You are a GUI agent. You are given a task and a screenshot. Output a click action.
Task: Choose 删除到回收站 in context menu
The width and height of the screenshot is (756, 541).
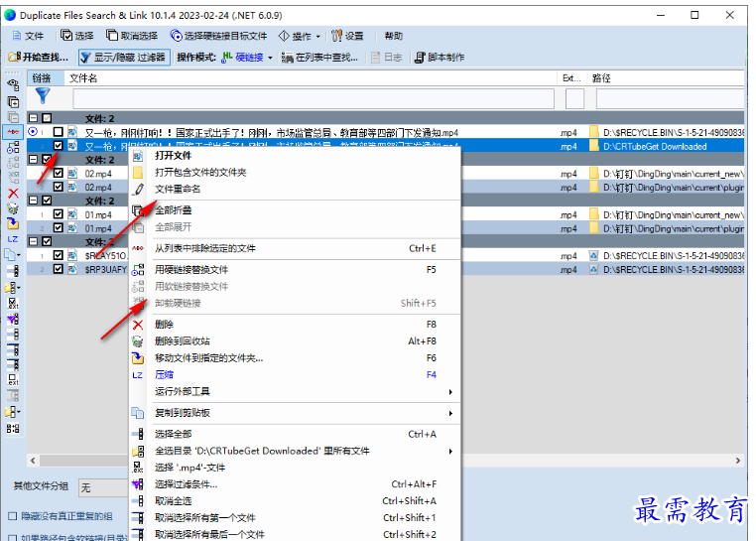[x=295, y=341]
